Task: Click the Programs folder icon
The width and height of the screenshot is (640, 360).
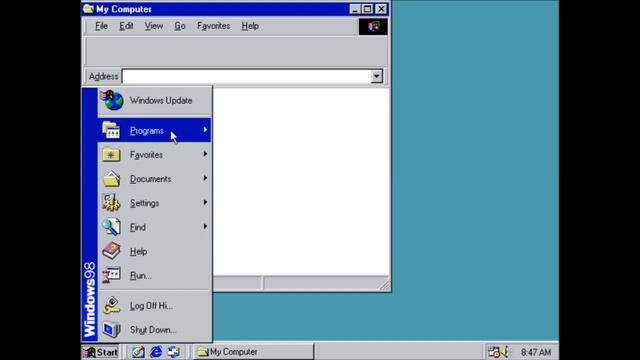Action: (111, 131)
